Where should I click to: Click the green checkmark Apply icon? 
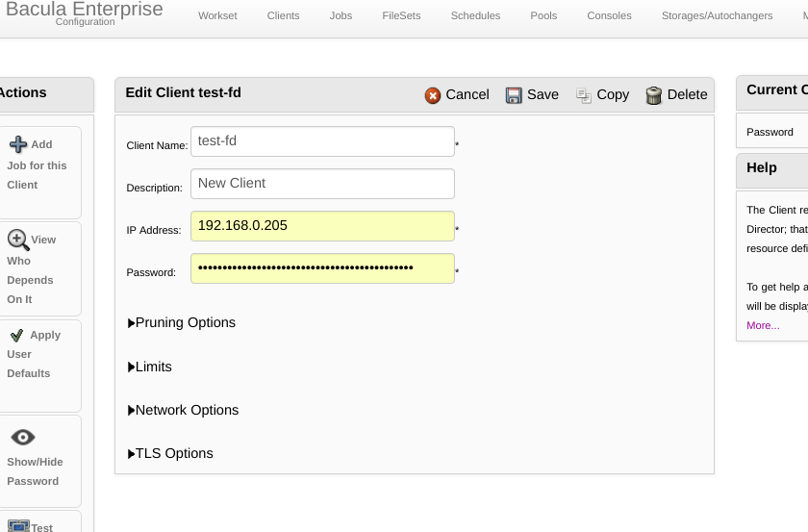[17, 336]
